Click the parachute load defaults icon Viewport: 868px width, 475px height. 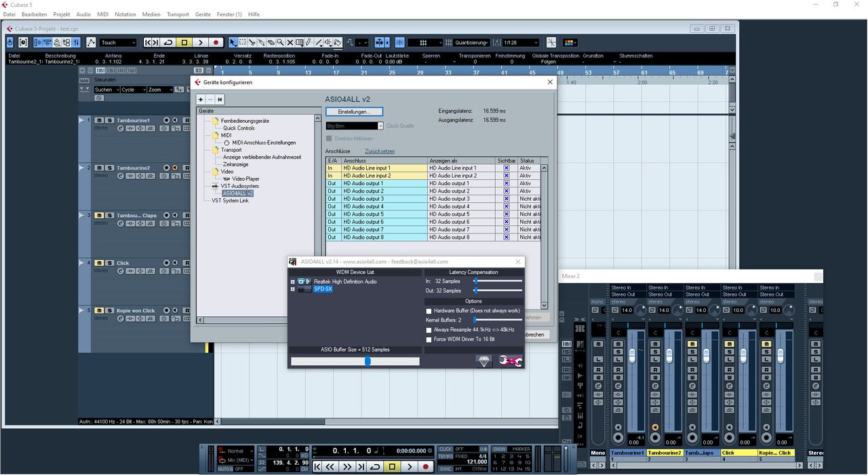click(x=484, y=361)
